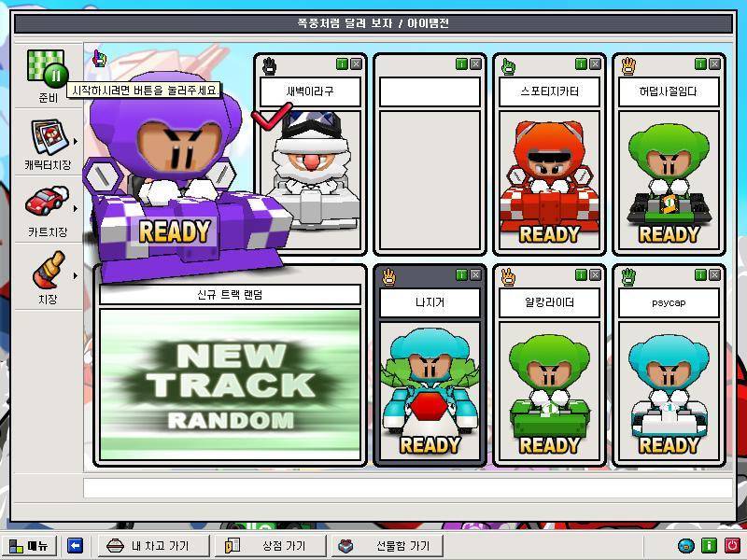Click the green Ready (준비) start icon

pyautogui.click(x=47, y=68)
